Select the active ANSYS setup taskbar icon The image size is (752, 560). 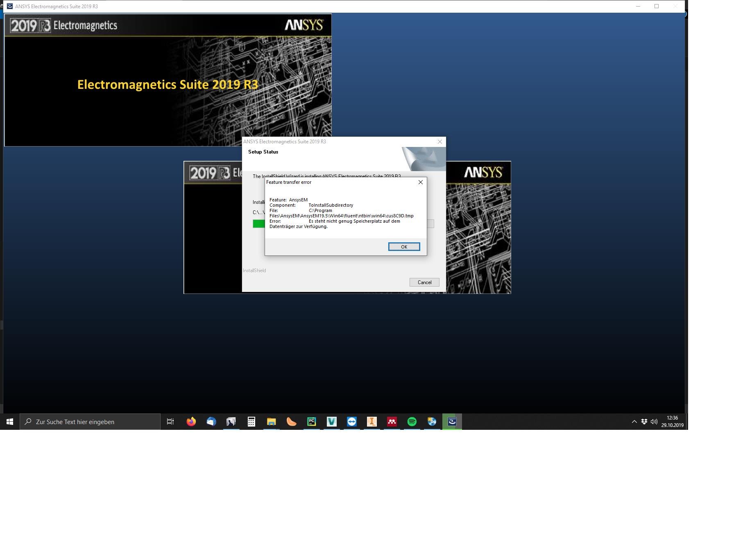click(452, 422)
